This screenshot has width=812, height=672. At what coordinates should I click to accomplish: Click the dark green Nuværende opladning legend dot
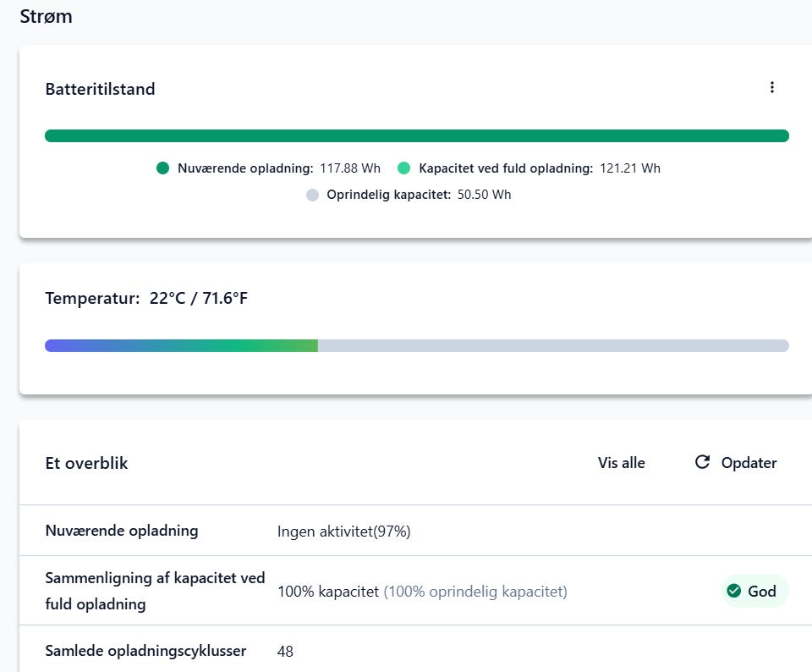[163, 168]
